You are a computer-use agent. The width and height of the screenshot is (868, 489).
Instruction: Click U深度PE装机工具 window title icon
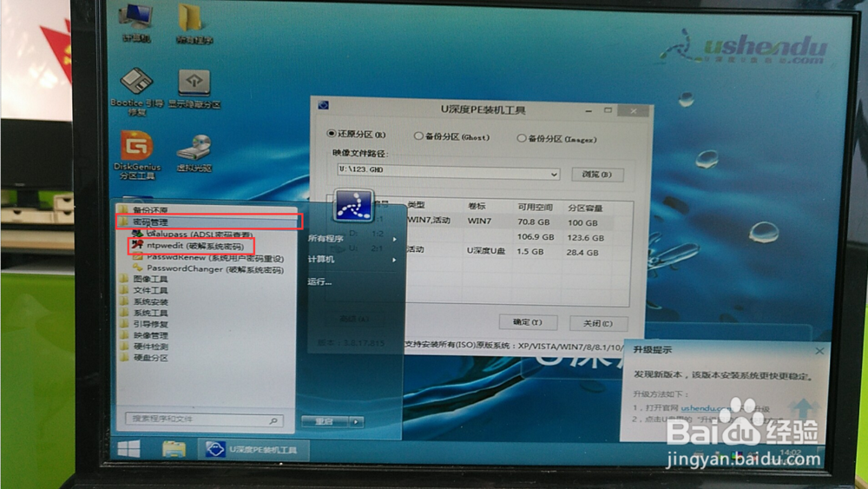(x=323, y=105)
